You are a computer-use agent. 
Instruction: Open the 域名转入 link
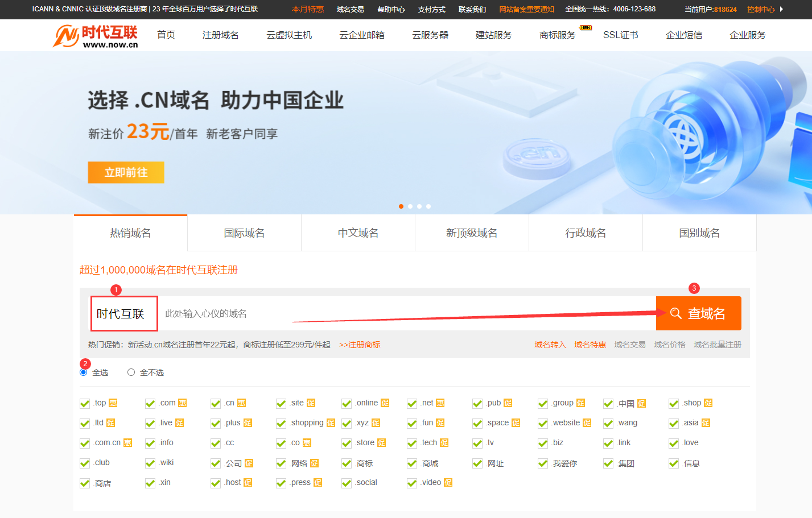[550, 345]
